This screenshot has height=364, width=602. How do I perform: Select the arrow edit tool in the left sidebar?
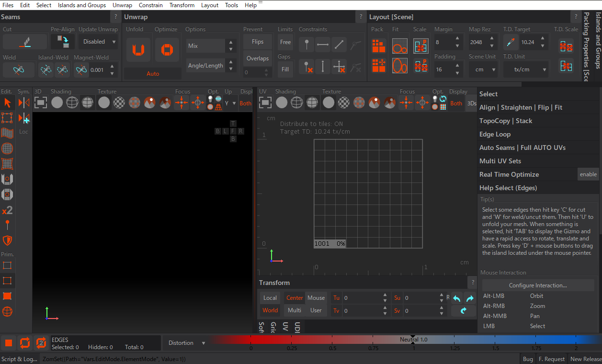[8, 102]
